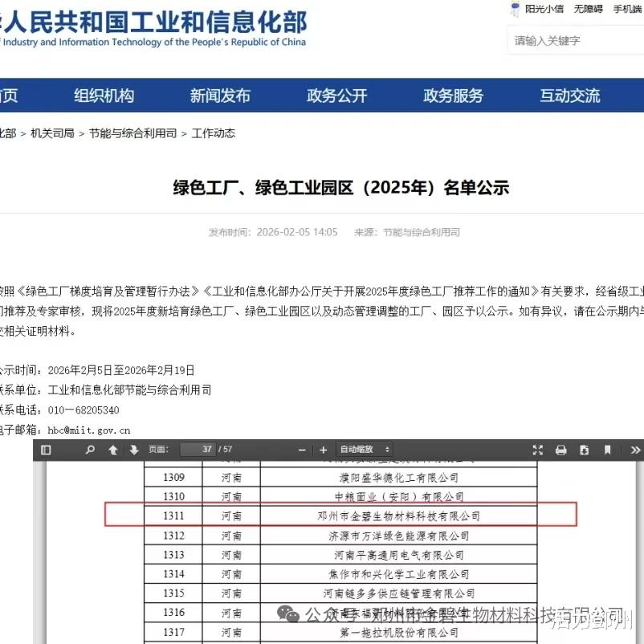Download the PDF file
Viewport: 644px width, 644px height.
(584, 450)
